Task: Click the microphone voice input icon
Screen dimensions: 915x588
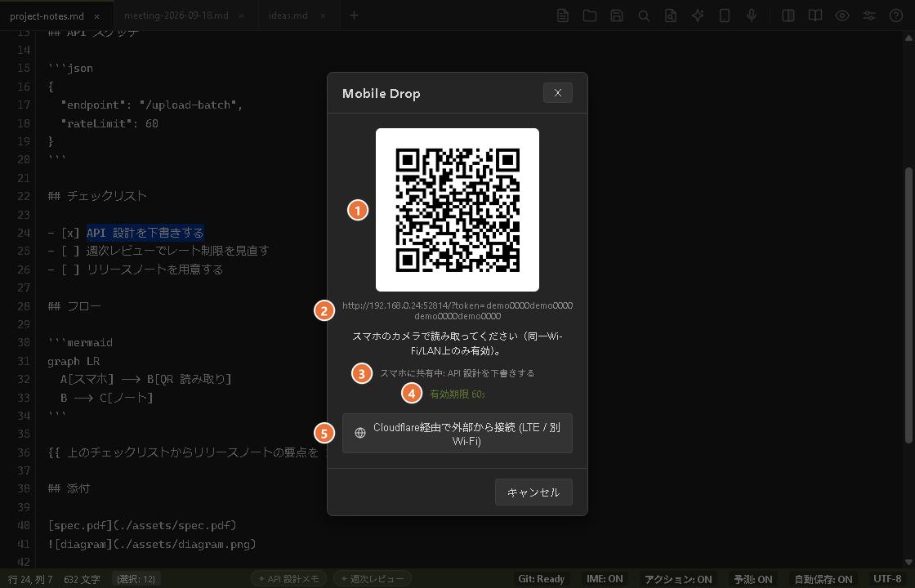Action: pyautogui.click(x=752, y=16)
